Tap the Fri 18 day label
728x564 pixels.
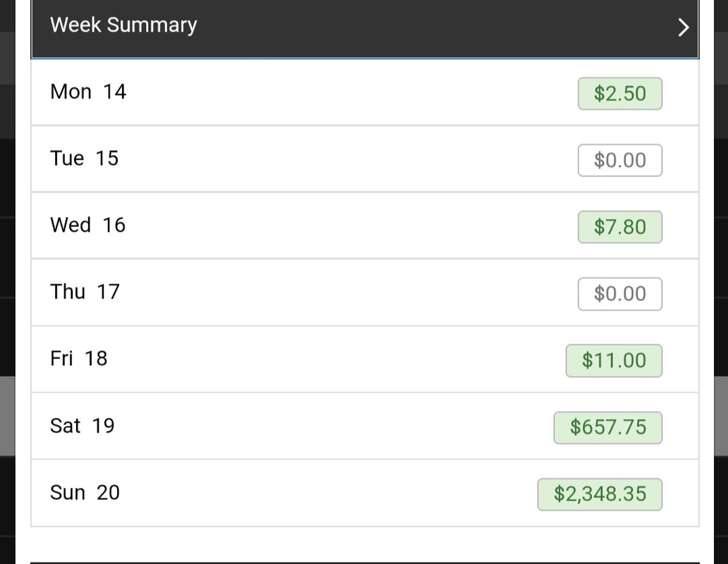pos(79,359)
